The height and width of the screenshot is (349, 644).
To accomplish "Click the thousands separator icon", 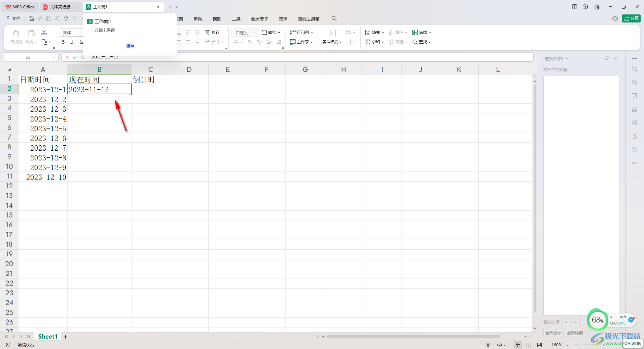I will click(260, 42).
